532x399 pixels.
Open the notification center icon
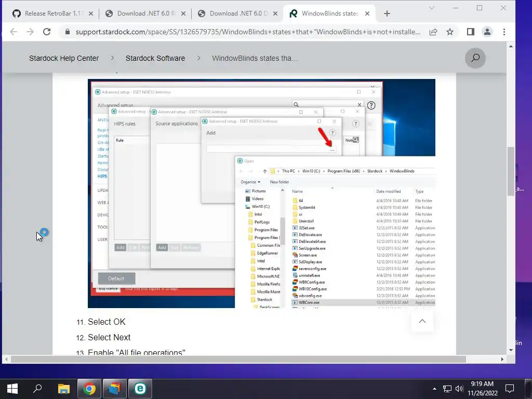click(x=510, y=389)
